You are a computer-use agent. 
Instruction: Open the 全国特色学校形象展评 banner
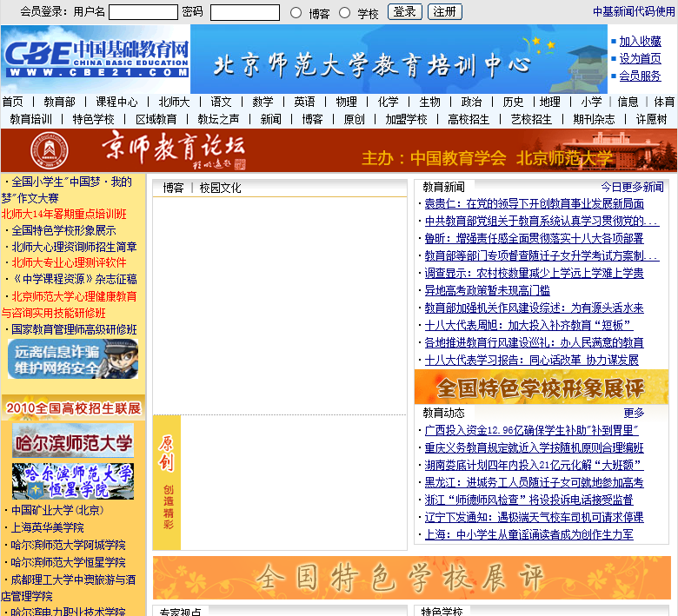(x=542, y=387)
